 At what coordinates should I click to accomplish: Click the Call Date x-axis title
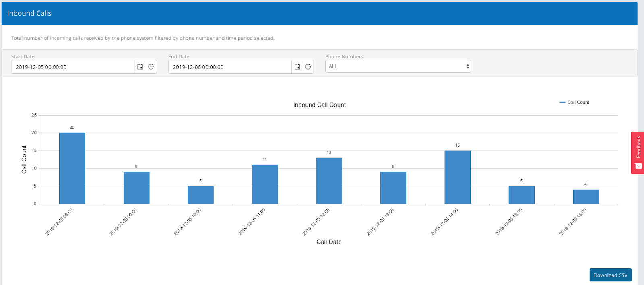tap(329, 242)
